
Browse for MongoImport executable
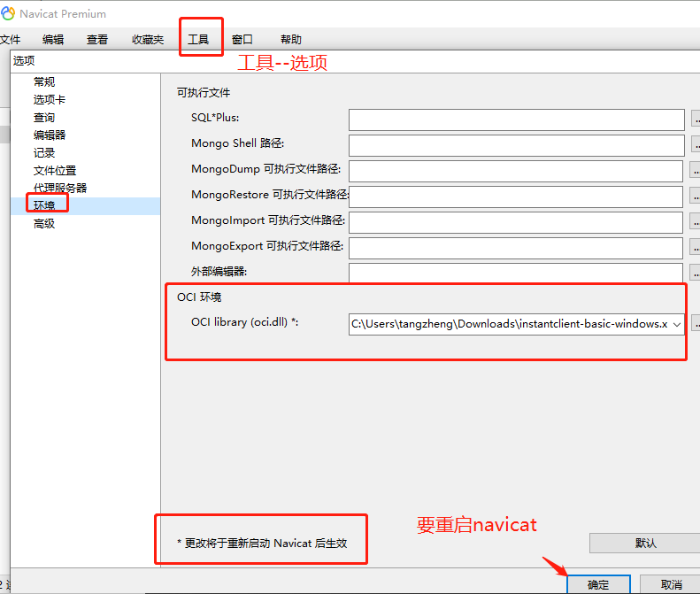click(x=696, y=222)
